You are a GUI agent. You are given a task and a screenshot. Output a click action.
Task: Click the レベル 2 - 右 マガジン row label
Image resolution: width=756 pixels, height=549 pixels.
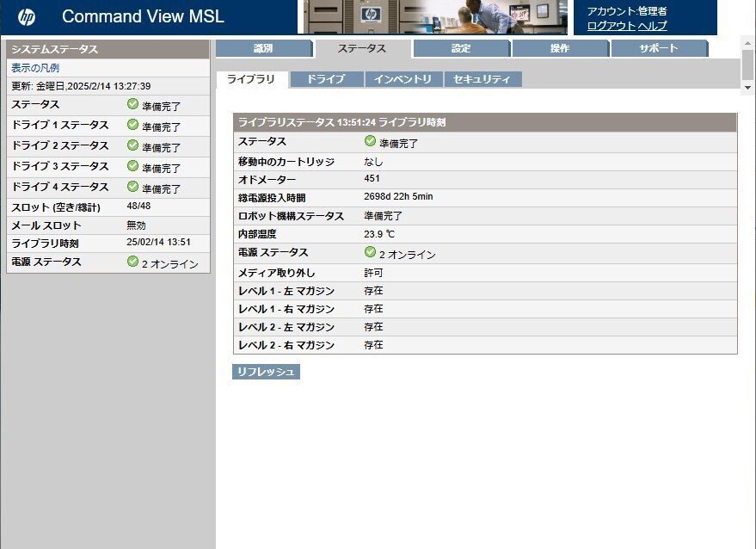(286, 345)
